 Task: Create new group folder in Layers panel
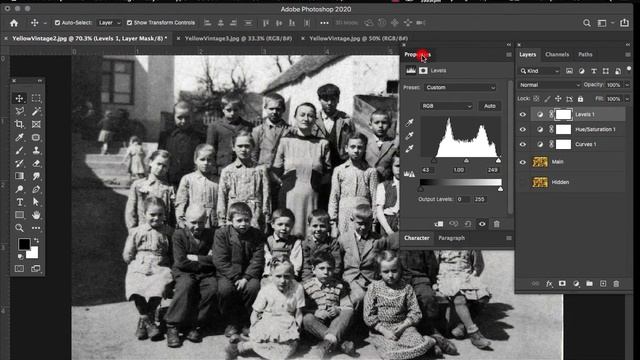(589, 283)
